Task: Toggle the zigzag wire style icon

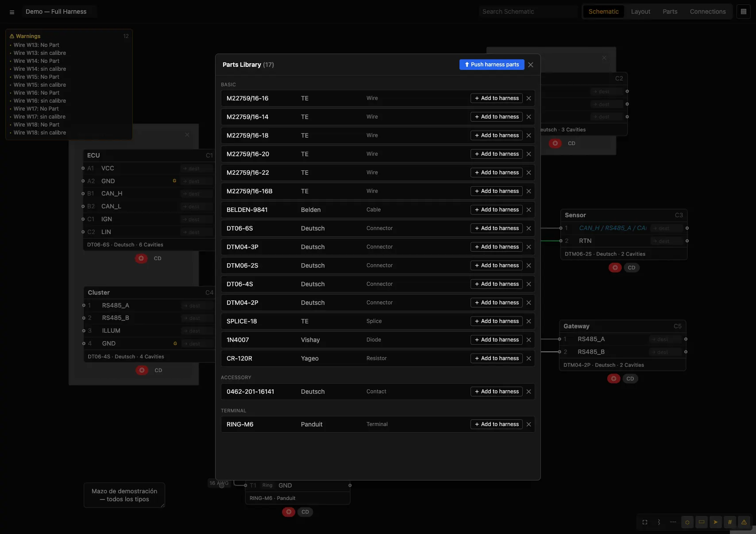Action: pyautogui.click(x=659, y=522)
